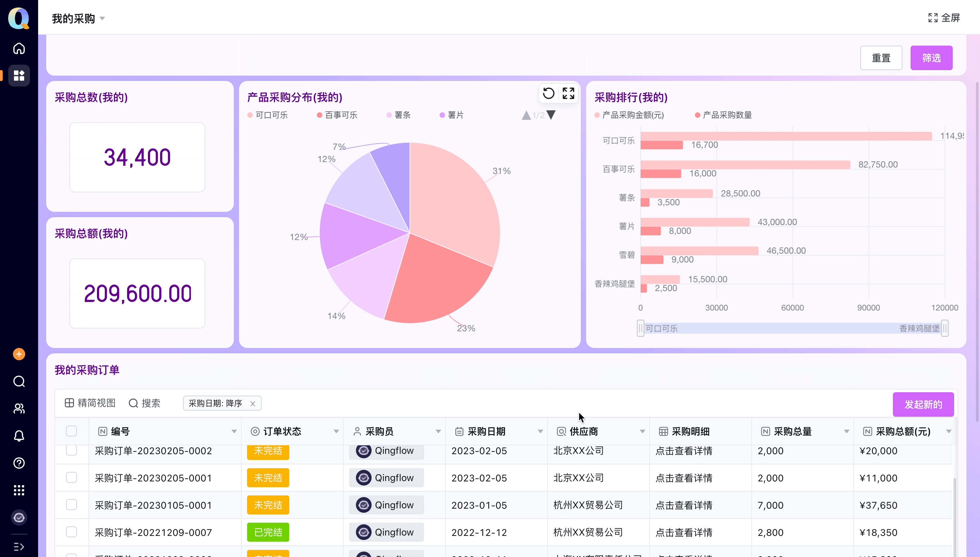Click 发起新的 to start new order
Screen dimensions: 980x557
click(923, 404)
